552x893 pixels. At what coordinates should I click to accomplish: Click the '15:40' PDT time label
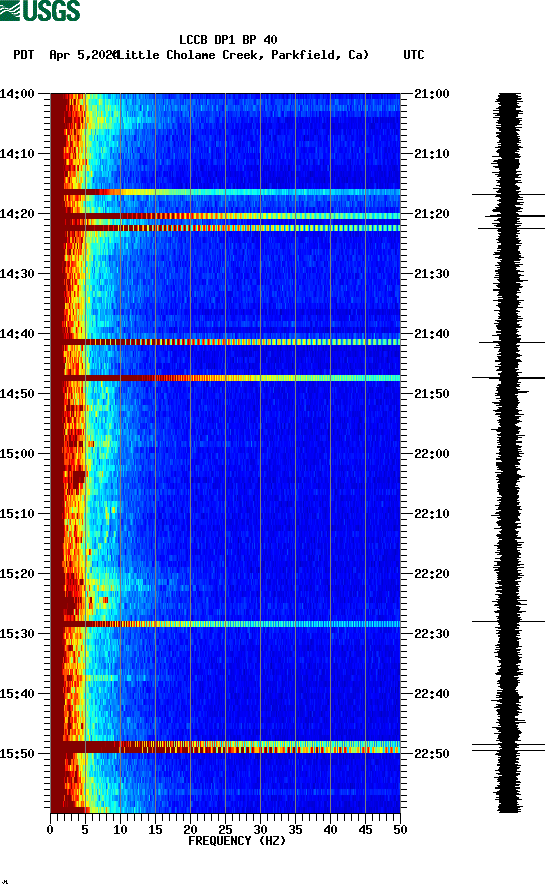pos(17,694)
